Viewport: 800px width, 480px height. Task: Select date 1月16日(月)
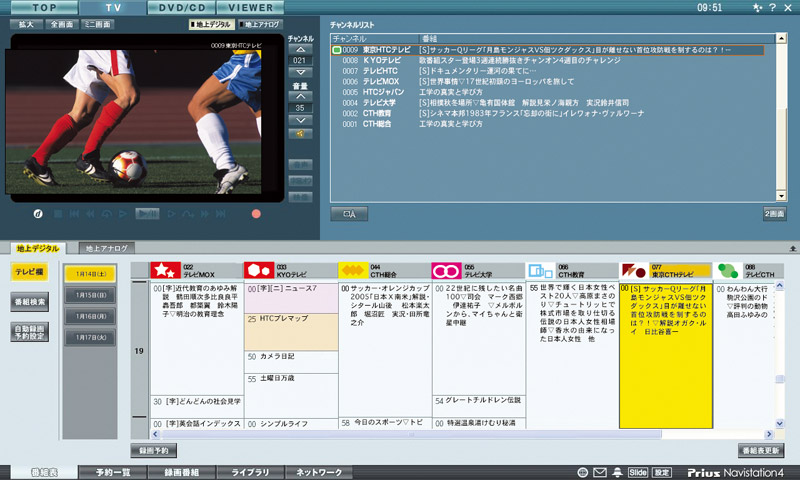coord(91,316)
